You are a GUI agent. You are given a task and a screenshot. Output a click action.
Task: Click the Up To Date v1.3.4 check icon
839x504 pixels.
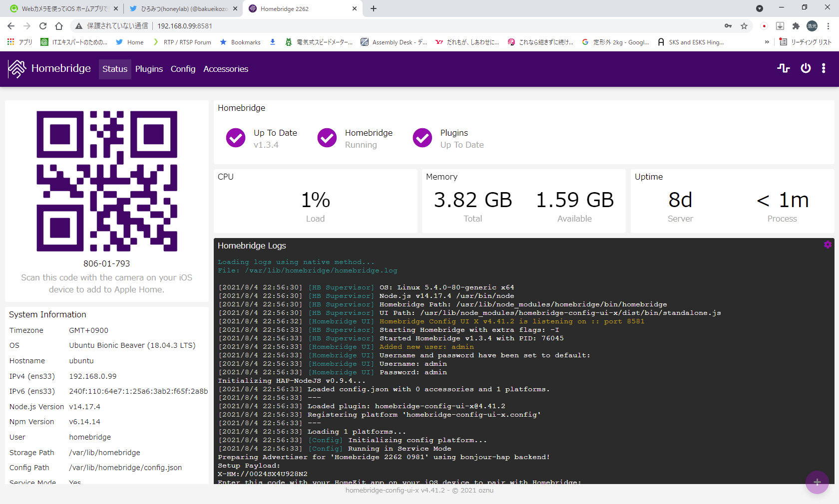[236, 138]
